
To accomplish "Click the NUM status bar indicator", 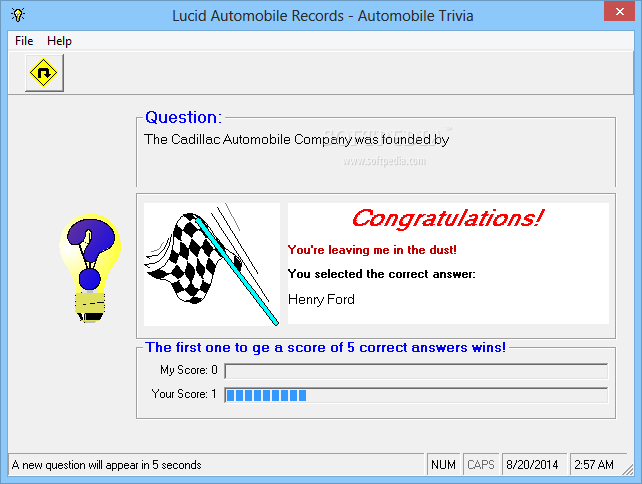I will coord(443,465).
